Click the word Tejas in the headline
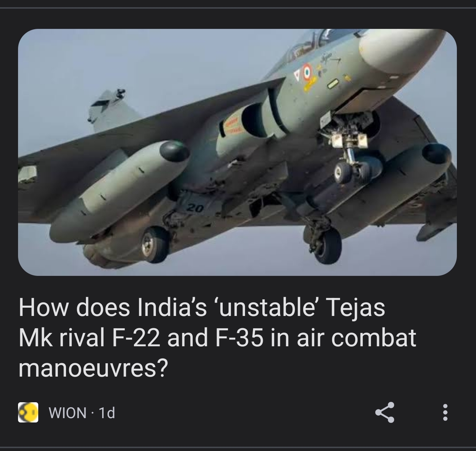Screen dimensions: 476x451 click(x=356, y=308)
